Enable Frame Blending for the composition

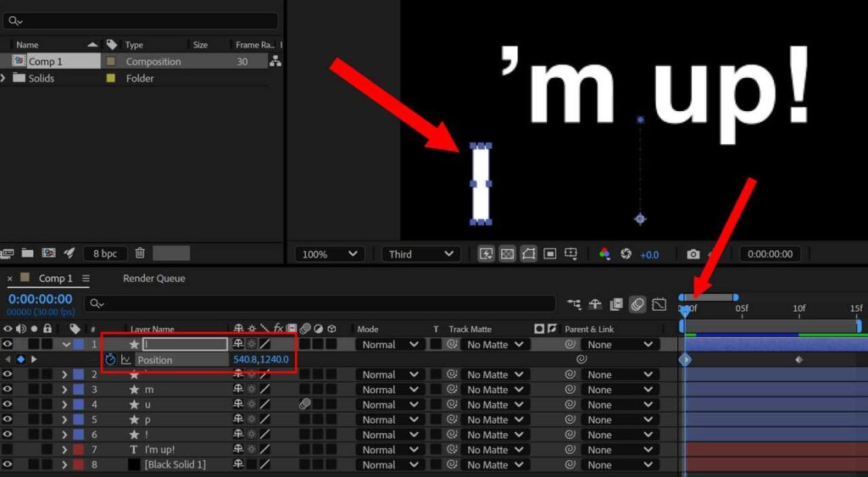[616, 304]
